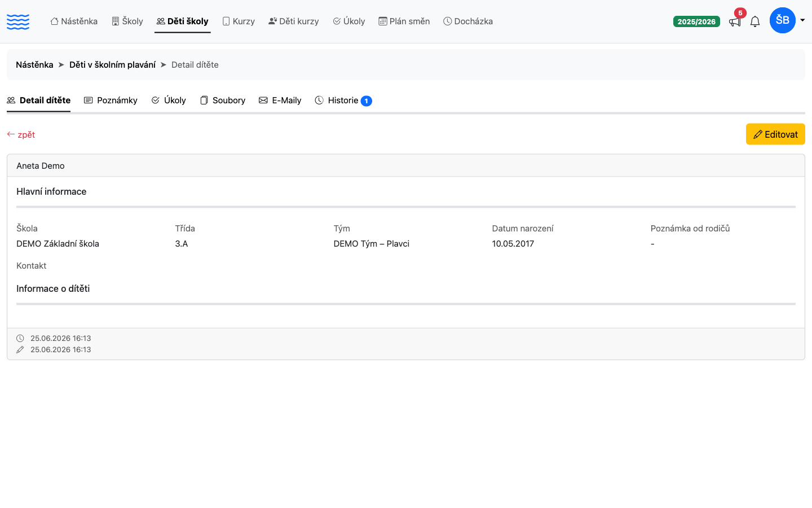Viewport: 812px width, 508px height.
Task: Go to Děti v školním plavání breadcrumb
Action: click(112, 65)
